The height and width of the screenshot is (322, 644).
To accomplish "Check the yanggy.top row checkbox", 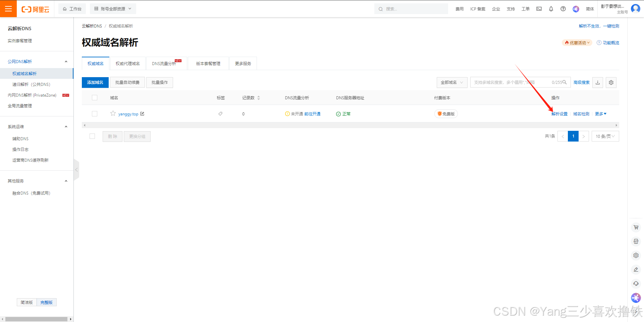I will [95, 114].
